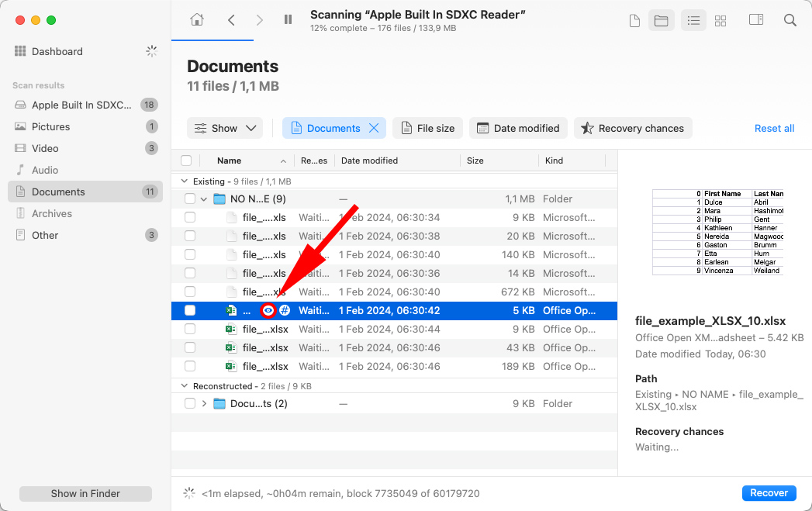Image resolution: width=812 pixels, height=511 pixels.
Task: Toggle the preview panel icon
Action: [755, 20]
